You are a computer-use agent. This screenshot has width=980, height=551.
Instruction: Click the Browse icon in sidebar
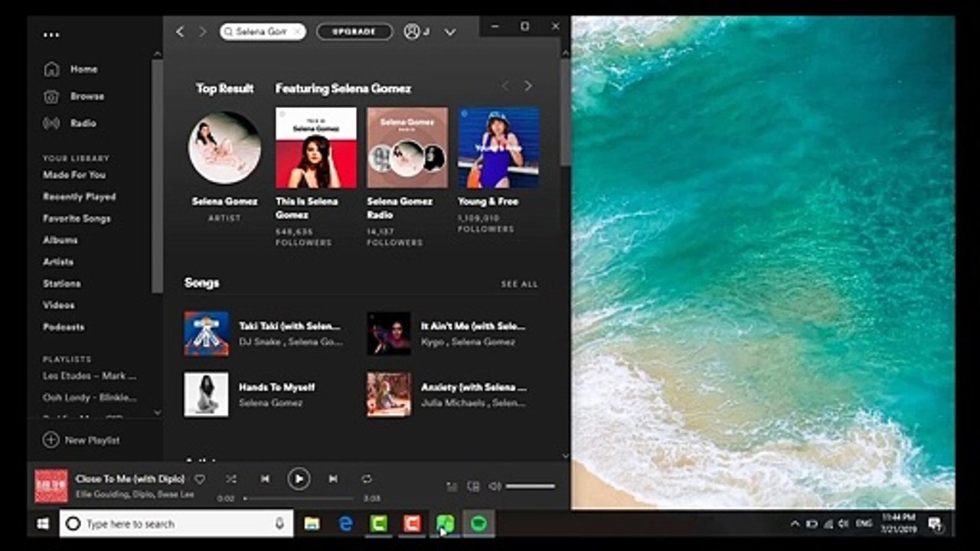(x=51, y=96)
